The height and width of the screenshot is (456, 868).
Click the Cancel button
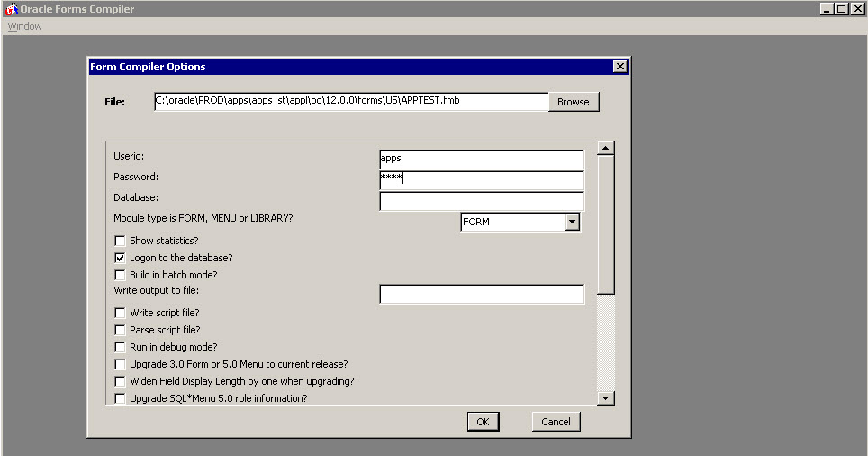[x=556, y=422]
